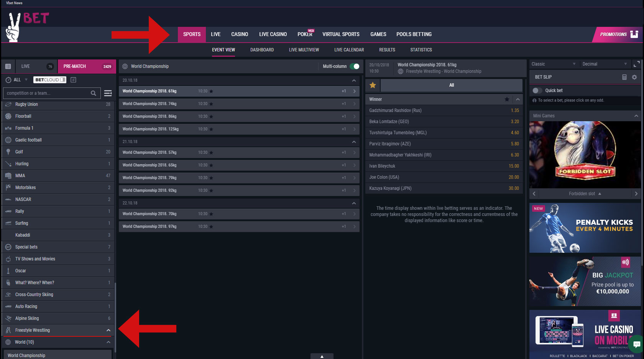Click the favorites star tab icon
The image size is (644, 359).
pos(373,85)
